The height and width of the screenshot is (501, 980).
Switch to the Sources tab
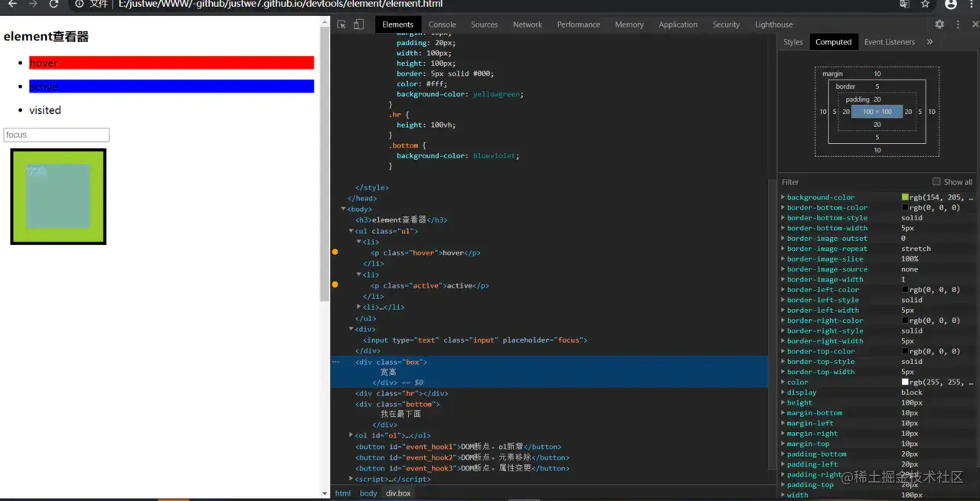tap(484, 24)
